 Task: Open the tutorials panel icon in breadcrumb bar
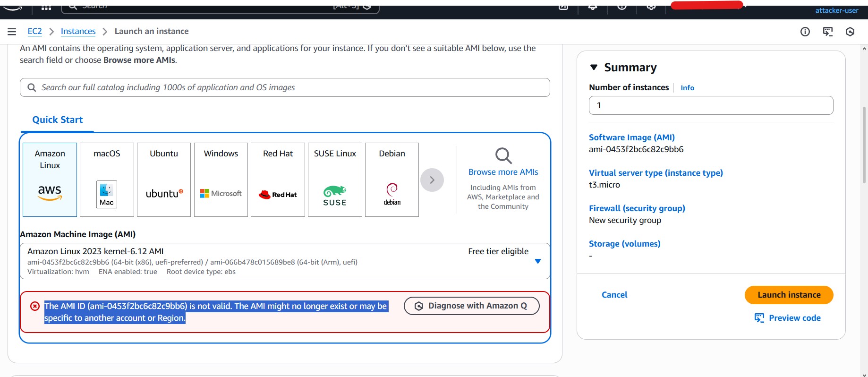click(x=828, y=32)
